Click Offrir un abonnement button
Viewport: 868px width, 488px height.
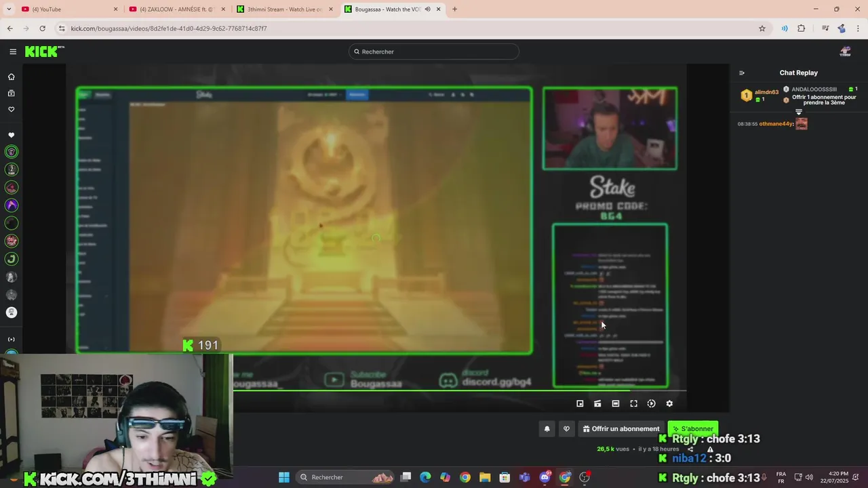tap(621, 429)
